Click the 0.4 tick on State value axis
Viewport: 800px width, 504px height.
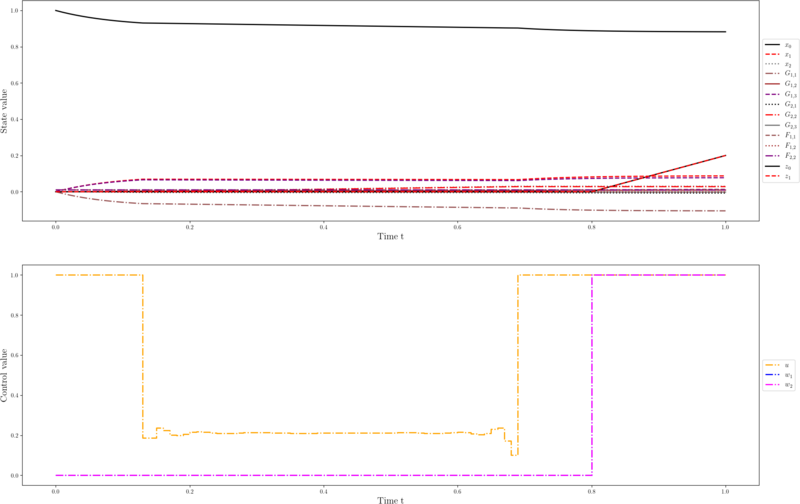coord(15,119)
